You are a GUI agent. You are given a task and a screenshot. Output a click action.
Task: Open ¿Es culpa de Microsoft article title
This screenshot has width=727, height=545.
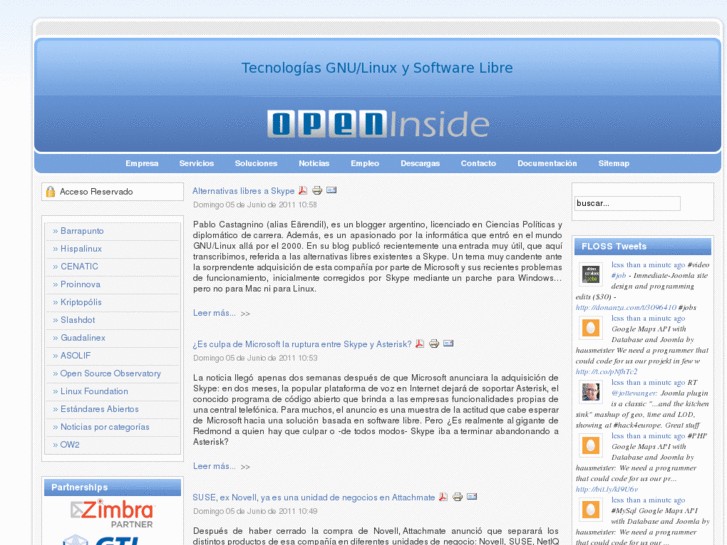[302, 344]
